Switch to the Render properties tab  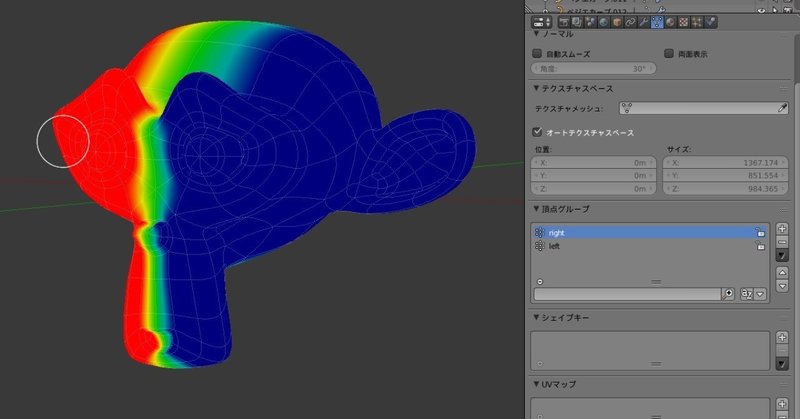[x=563, y=22]
